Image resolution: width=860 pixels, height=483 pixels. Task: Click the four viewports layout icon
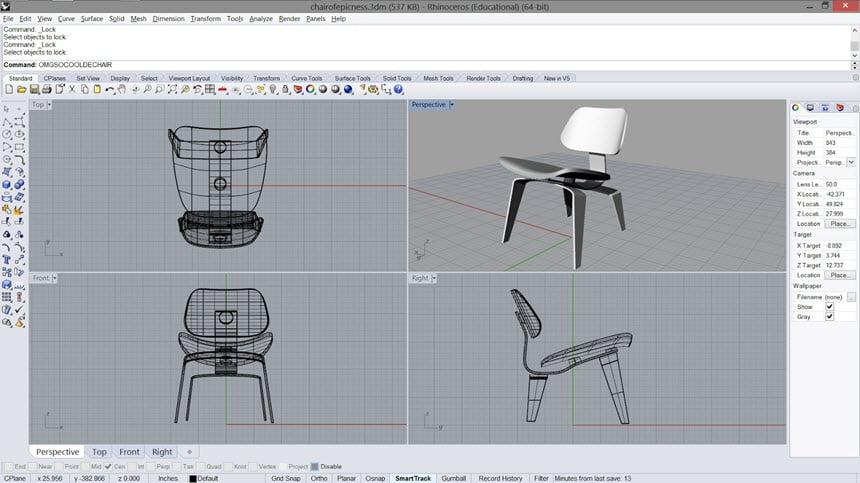coord(210,89)
